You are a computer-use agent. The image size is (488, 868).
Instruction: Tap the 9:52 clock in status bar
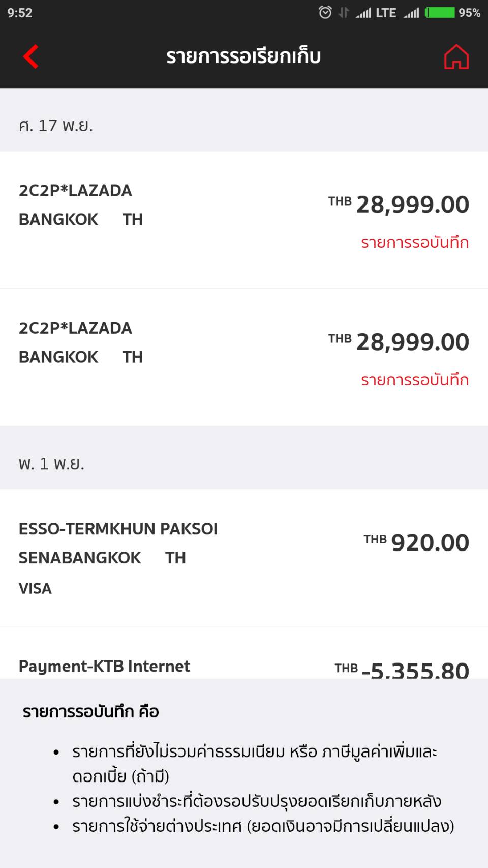pos(20,13)
